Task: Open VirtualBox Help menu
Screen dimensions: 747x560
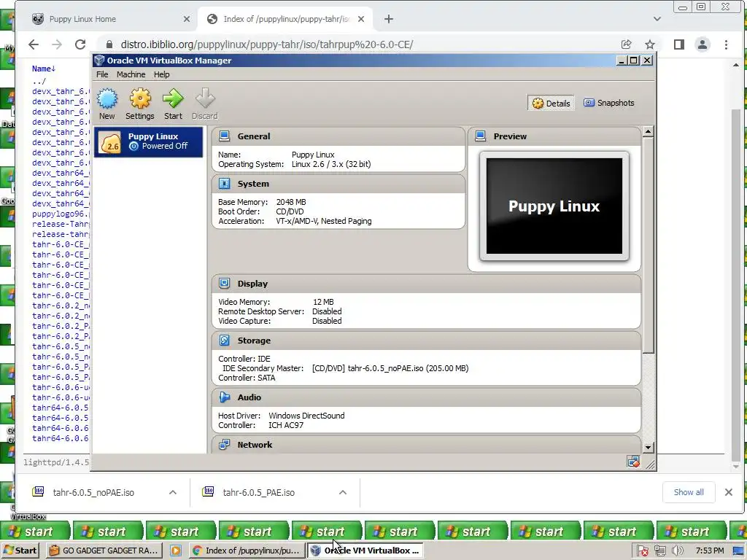Action: [x=161, y=74]
